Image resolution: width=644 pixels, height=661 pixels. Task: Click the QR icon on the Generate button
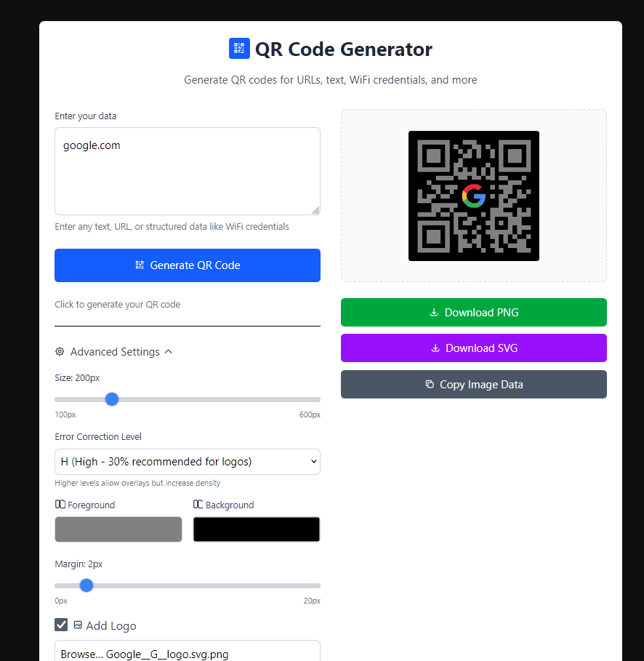[140, 265]
